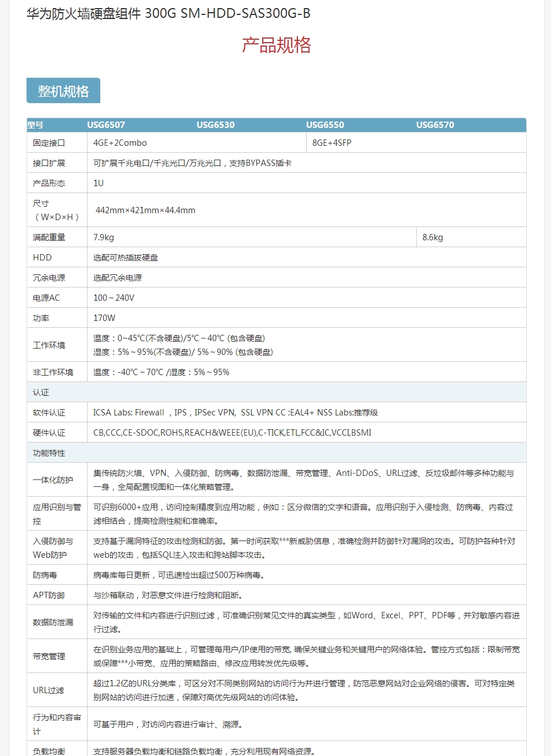Click the 冗余电源 row label
The image size is (551, 756).
49,278
